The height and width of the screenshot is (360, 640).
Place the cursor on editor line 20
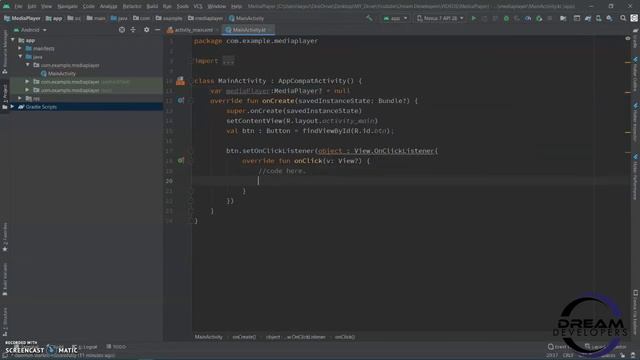(x=408, y=181)
